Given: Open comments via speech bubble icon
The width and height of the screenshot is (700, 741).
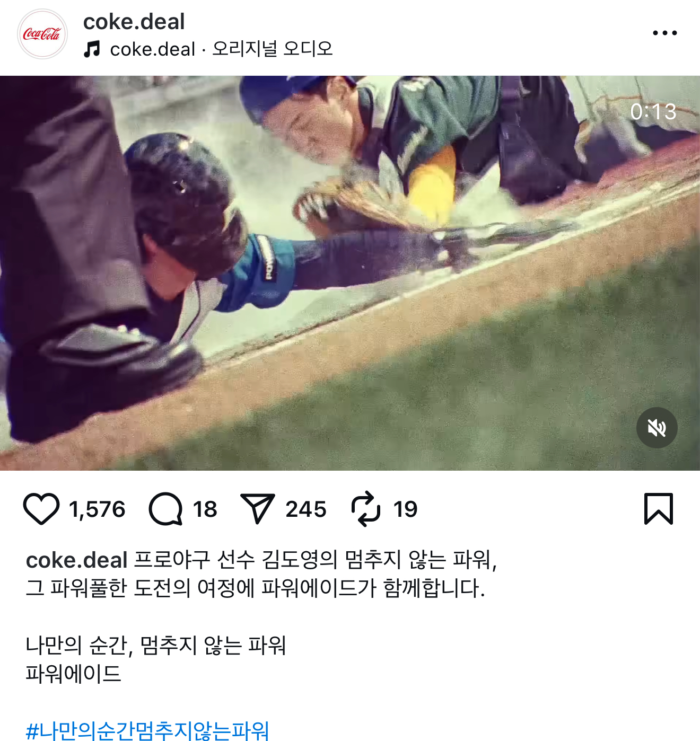Looking at the screenshot, I should coord(165,509).
